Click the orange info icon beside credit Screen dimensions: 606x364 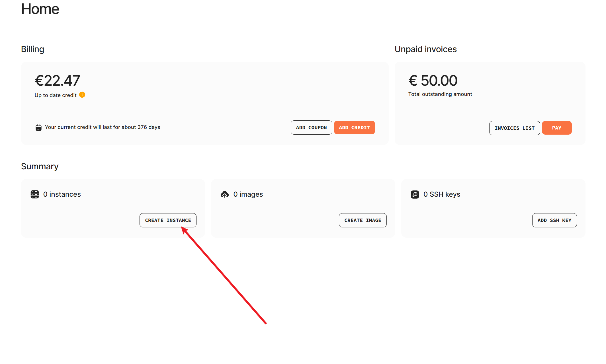click(82, 95)
